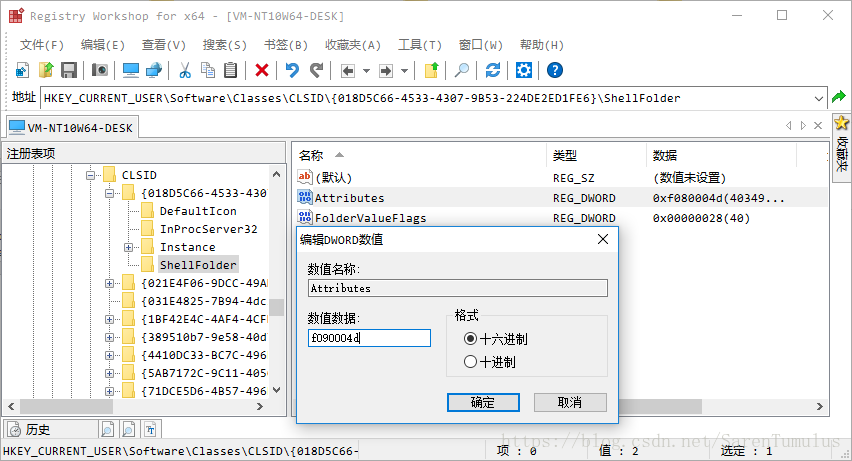The image size is (852, 461).
Task: Click the open folder icon with green arrow
Action: pos(46,70)
